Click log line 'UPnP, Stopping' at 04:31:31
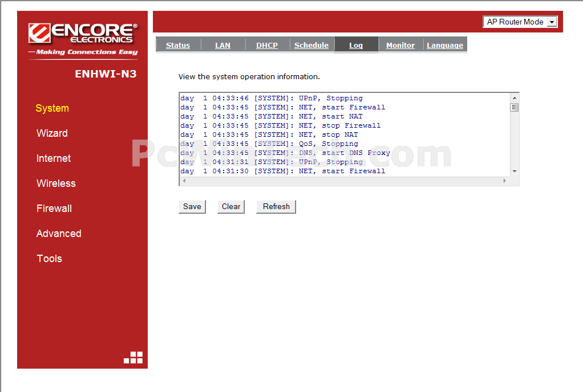583x392 pixels. click(x=272, y=162)
